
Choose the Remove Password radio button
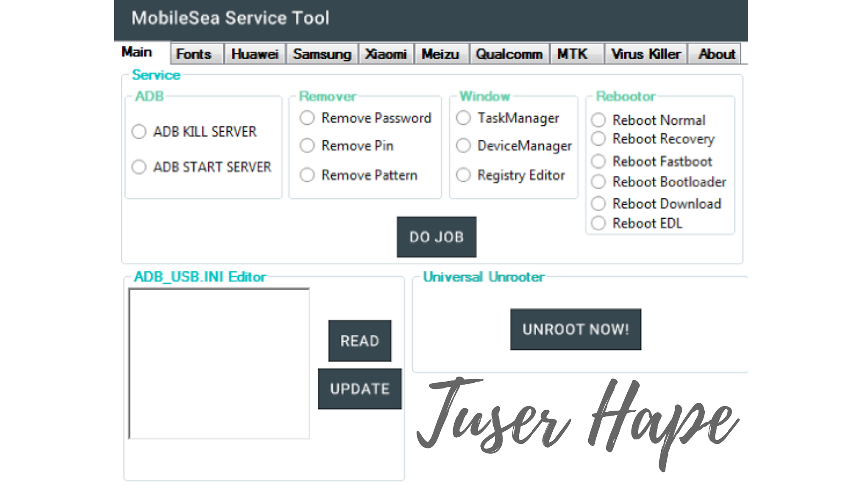click(x=307, y=118)
